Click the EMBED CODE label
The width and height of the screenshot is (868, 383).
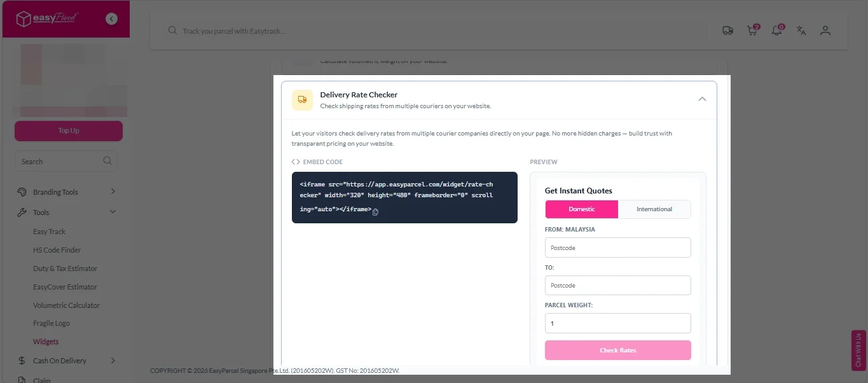323,162
